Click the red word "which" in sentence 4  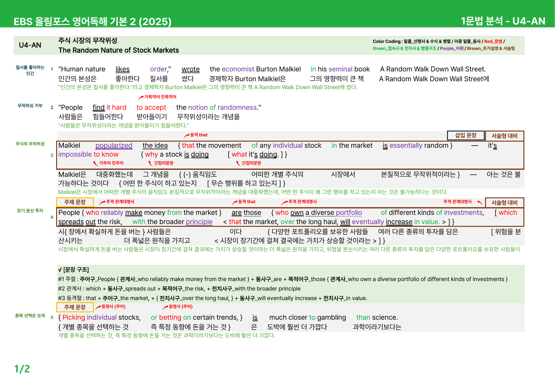(x=508, y=213)
